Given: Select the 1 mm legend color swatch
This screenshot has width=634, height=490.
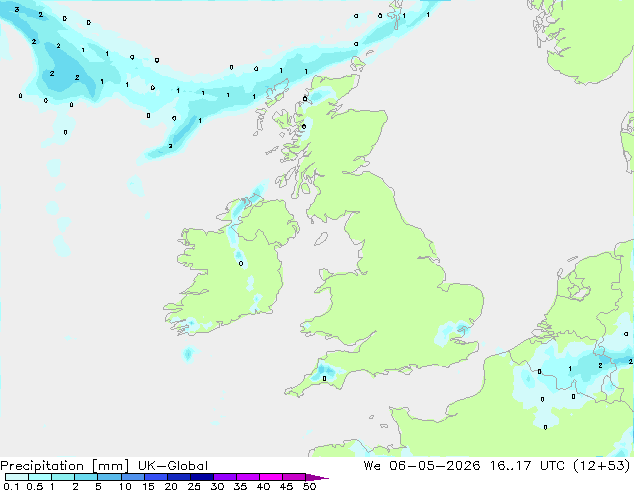Looking at the screenshot, I should click(x=63, y=477).
